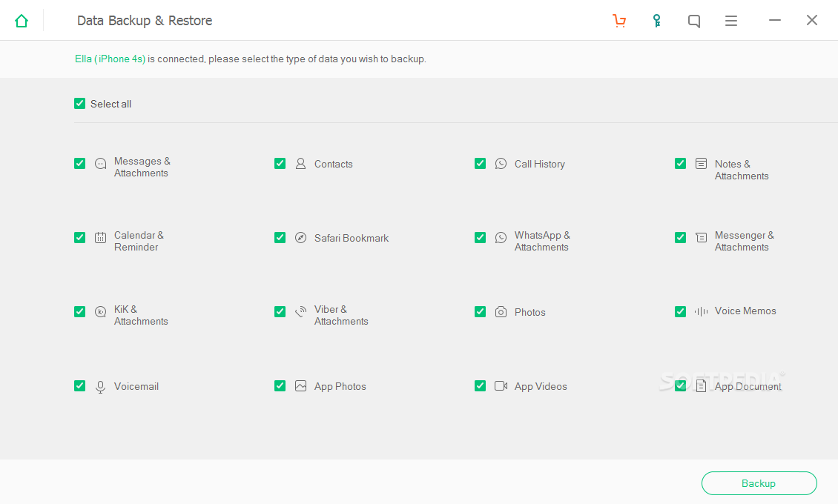
Task: Click the 'Call History' label
Action: pos(539,165)
